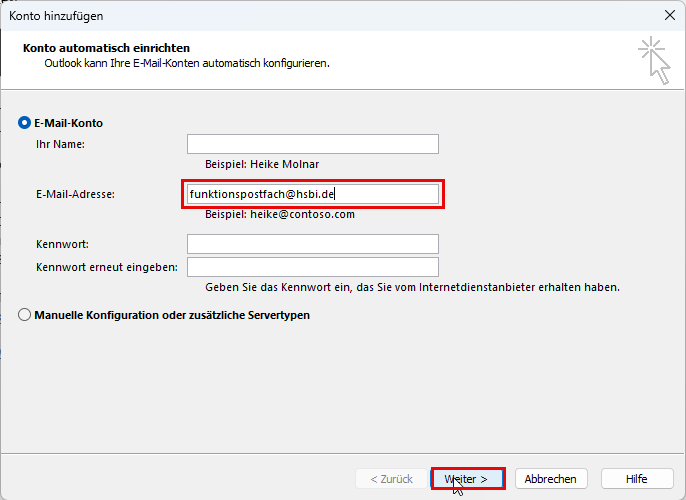Click the E-Mail-Adresse label
The width and height of the screenshot is (686, 500).
click(75, 194)
